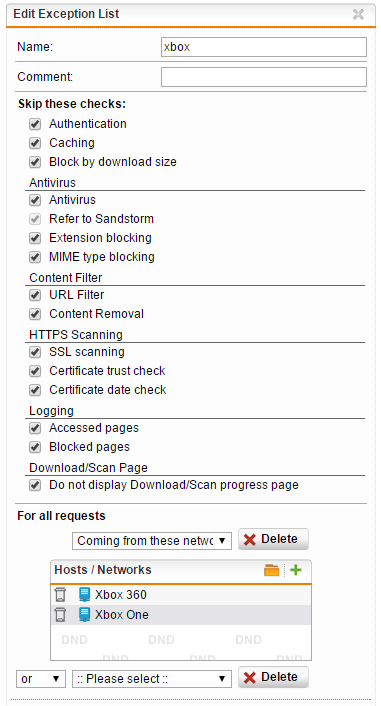Click the blue host icon beside Xbox One

click(x=84, y=615)
